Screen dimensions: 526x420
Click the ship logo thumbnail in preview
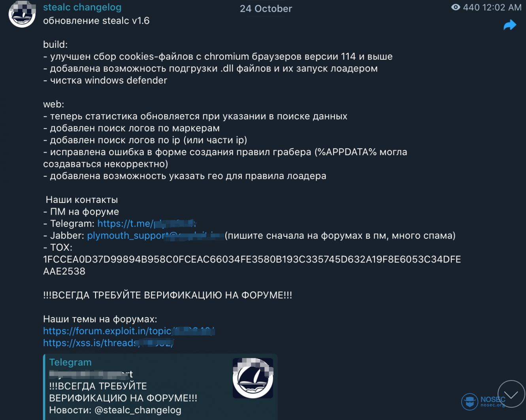coord(253,378)
